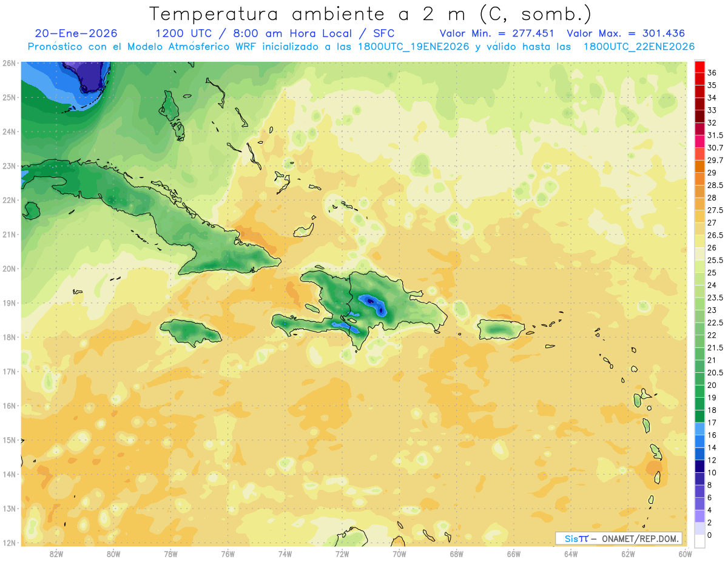Click the longitude axis label '70W'

tap(399, 554)
